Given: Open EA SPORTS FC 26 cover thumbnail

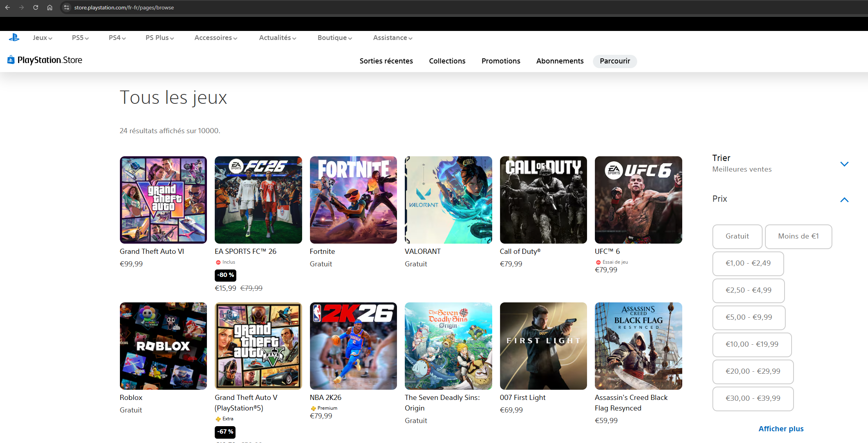Looking at the screenshot, I should [258, 200].
